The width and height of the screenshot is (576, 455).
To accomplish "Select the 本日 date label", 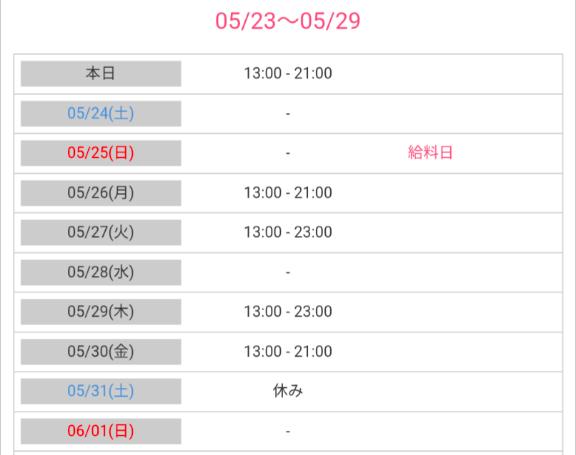I will (x=101, y=73).
